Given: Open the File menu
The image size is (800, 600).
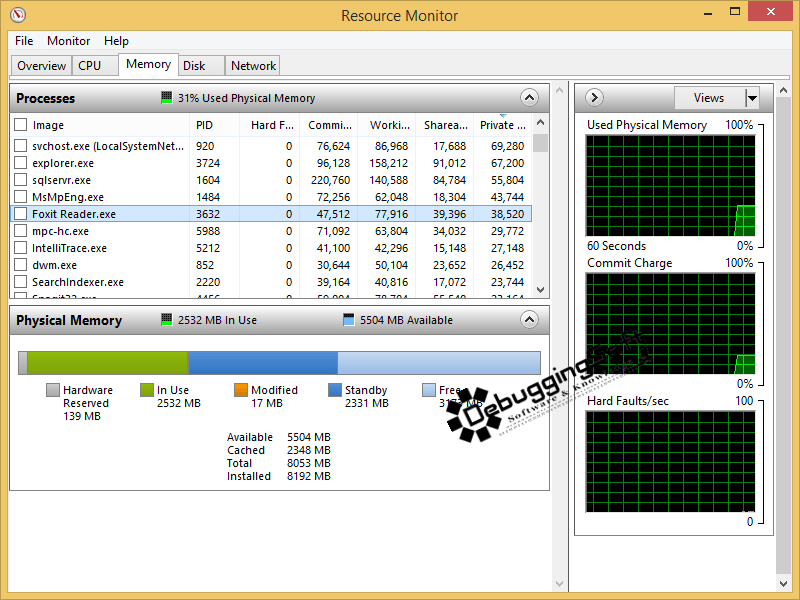Looking at the screenshot, I should click(24, 41).
